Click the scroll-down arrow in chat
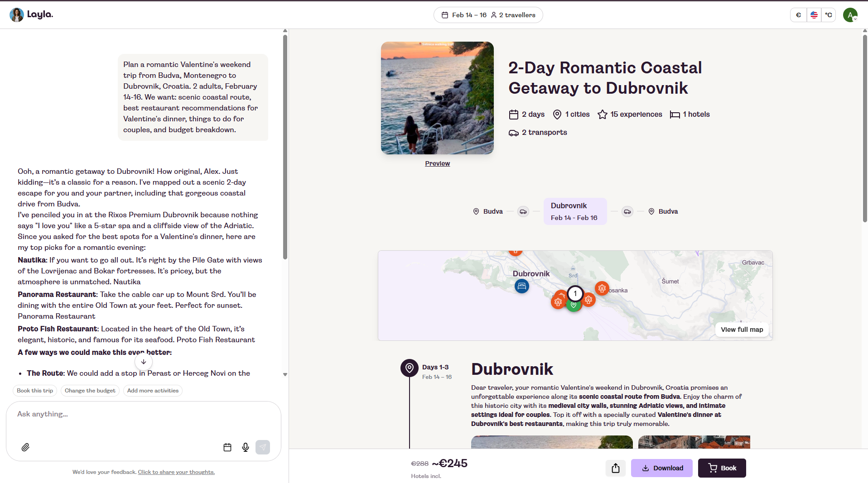Image resolution: width=868 pixels, height=483 pixels. coord(144,362)
